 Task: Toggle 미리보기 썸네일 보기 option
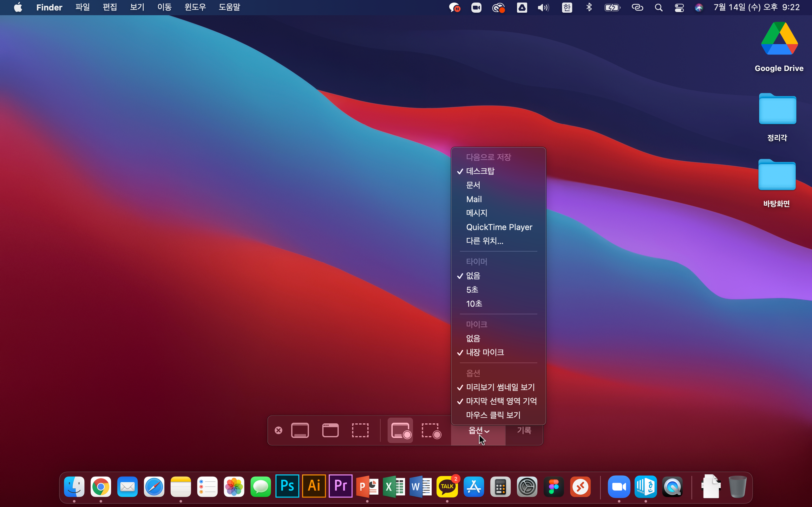click(x=500, y=387)
